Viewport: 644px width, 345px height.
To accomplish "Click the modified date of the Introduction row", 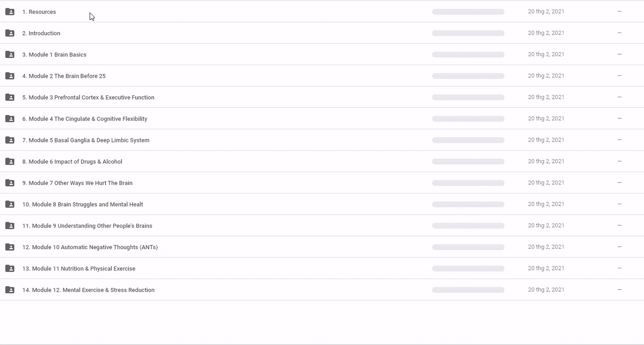I will 546,33.
